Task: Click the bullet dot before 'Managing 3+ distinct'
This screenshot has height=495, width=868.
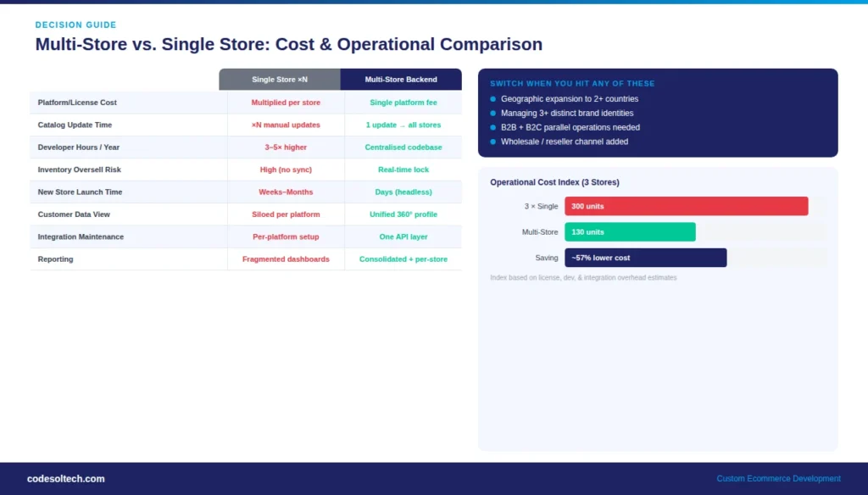Action: pyautogui.click(x=492, y=113)
